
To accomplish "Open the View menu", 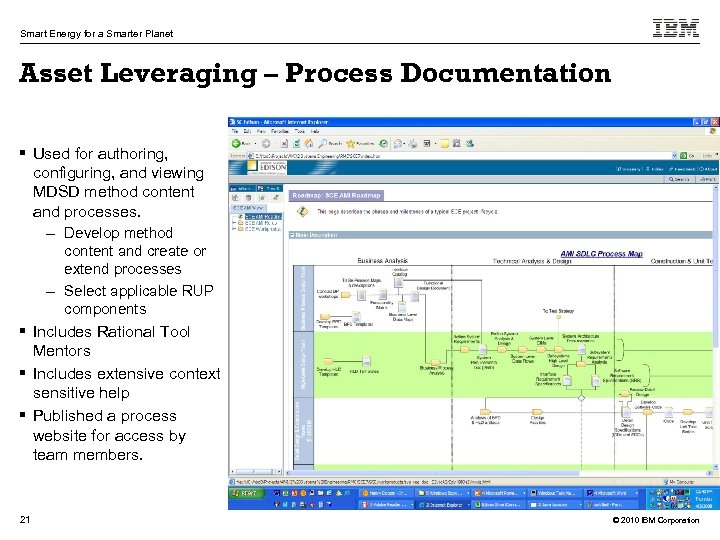I will (x=261, y=131).
